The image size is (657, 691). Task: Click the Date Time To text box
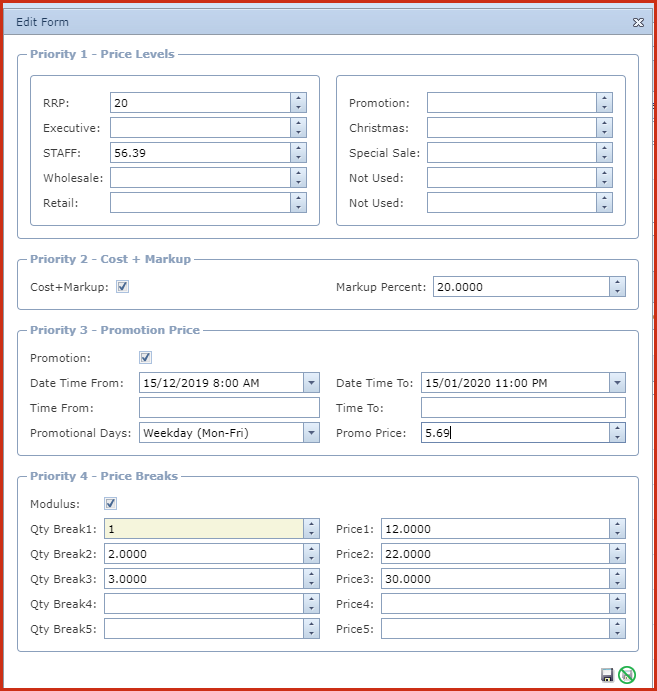pos(516,383)
